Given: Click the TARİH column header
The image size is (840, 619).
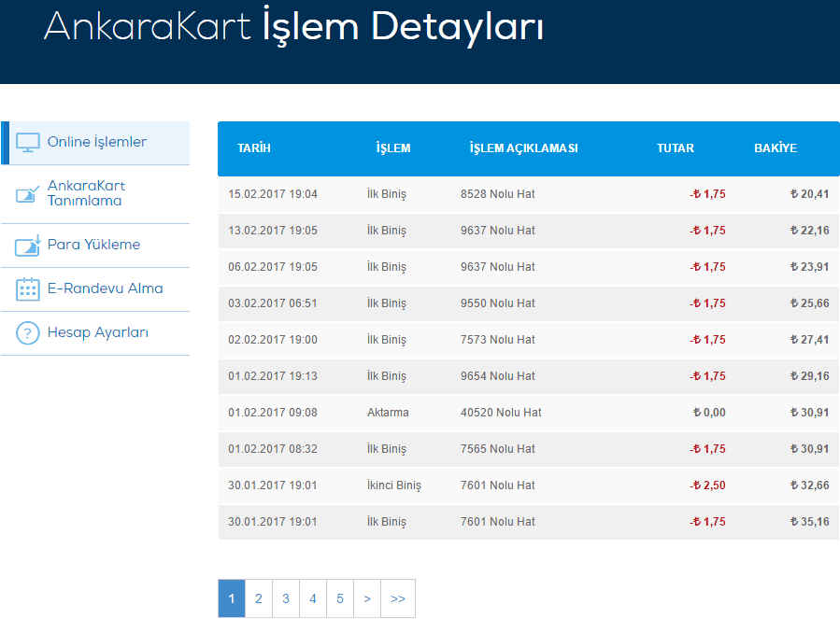Looking at the screenshot, I should (x=254, y=148).
